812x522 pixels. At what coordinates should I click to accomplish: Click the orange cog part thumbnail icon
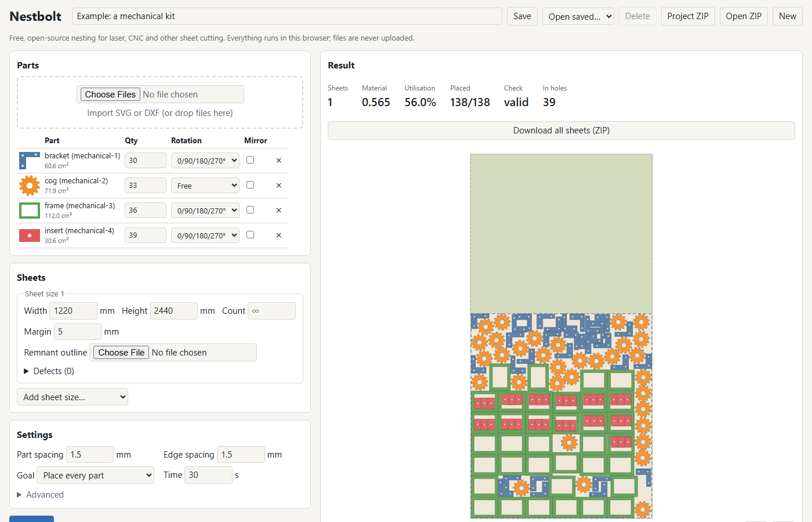[30, 186]
